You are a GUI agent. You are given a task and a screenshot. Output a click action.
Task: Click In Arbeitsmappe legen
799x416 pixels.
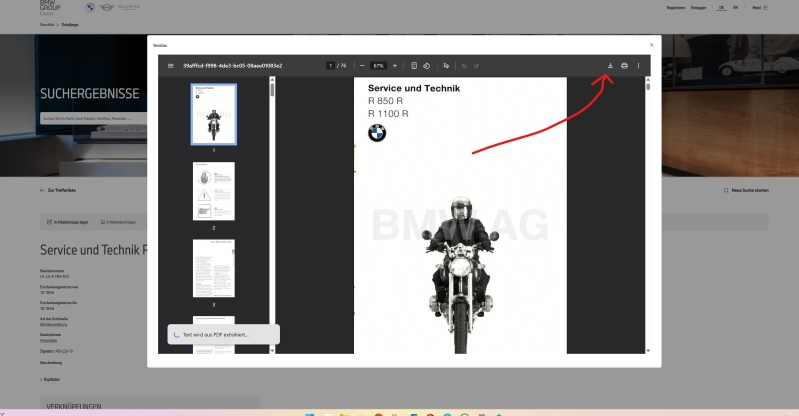click(x=67, y=222)
